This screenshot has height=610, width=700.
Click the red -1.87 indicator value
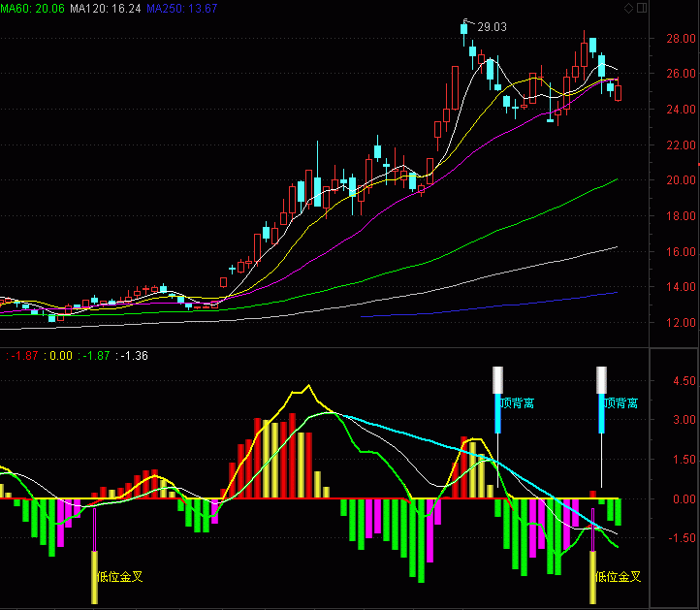[x=24, y=356]
